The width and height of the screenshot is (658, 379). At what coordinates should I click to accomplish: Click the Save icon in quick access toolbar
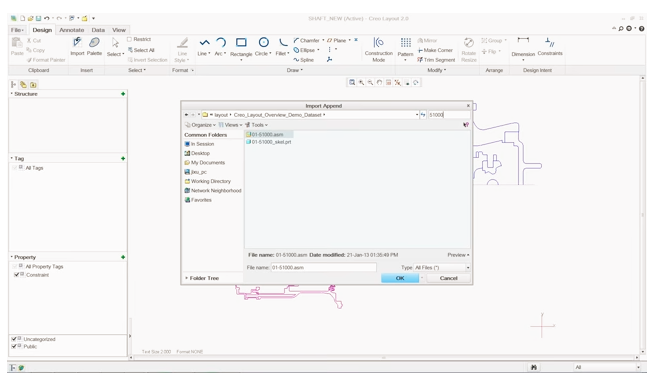(x=38, y=18)
